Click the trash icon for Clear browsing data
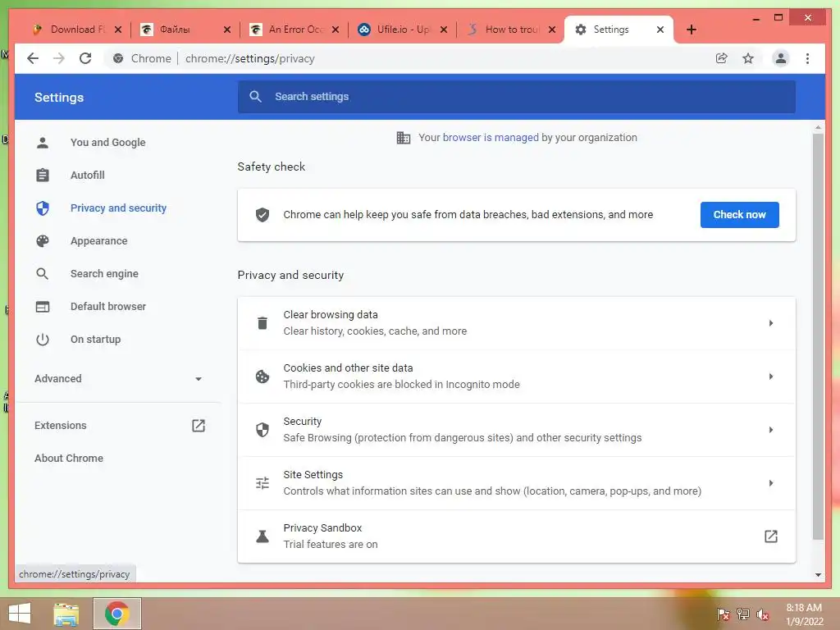The image size is (840, 630). 262,323
